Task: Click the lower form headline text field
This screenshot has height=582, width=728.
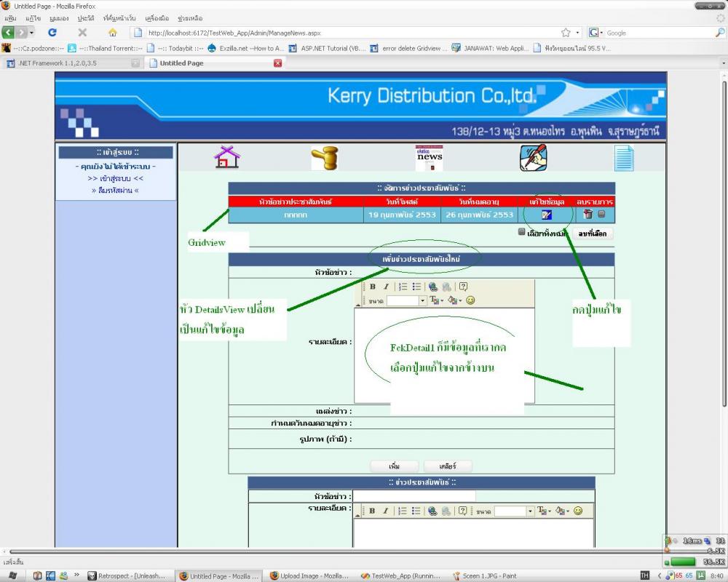Action: click(414, 496)
